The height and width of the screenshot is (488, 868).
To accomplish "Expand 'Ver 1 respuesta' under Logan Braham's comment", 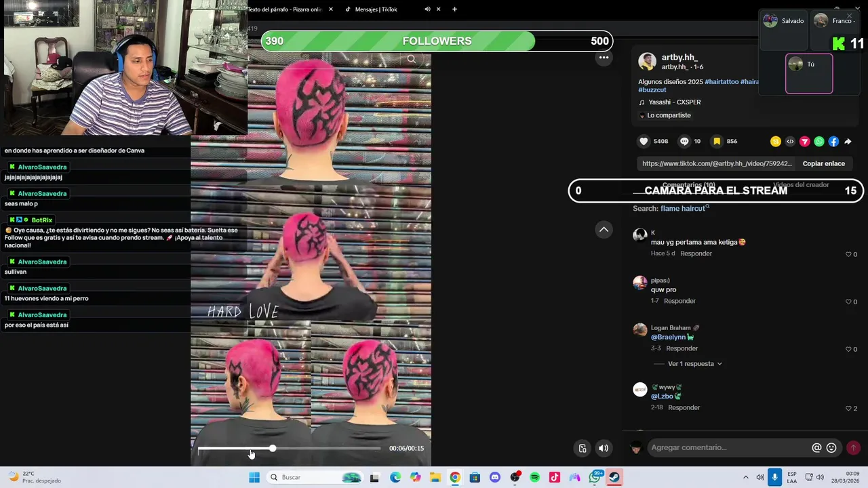I will coord(694,364).
